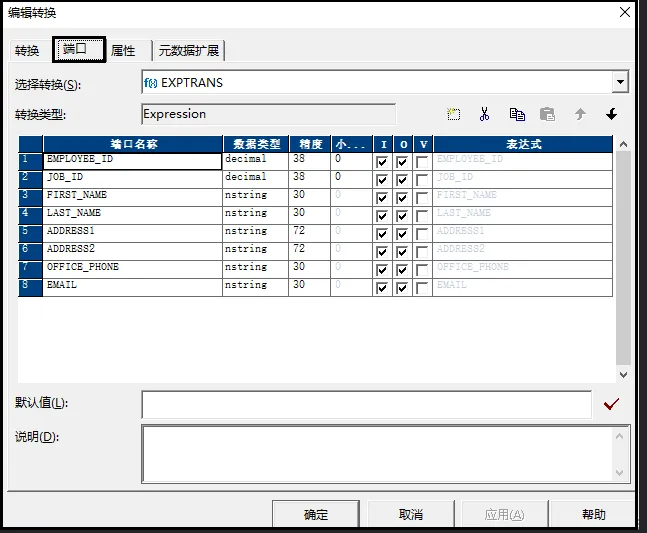
Task: Click the Expression 转换类型 field
Action: (268, 114)
